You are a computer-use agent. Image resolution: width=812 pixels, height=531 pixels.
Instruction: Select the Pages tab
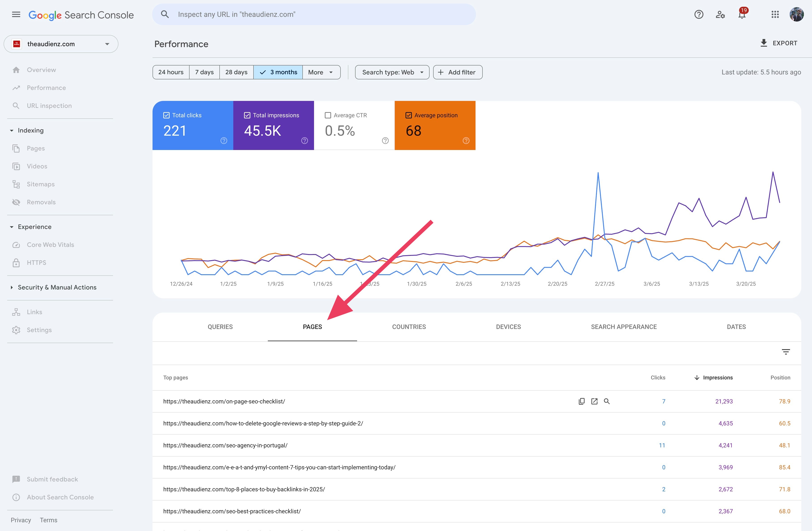[312, 327]
